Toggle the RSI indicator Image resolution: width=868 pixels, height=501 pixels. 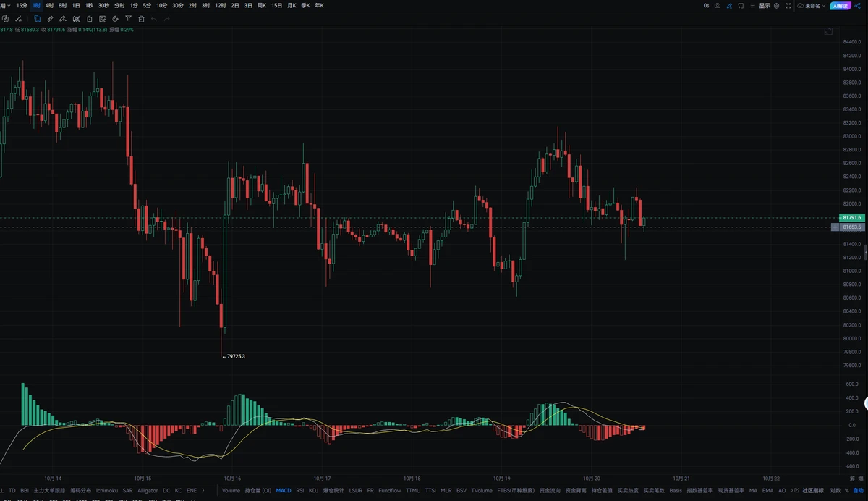tap(300, 490)
